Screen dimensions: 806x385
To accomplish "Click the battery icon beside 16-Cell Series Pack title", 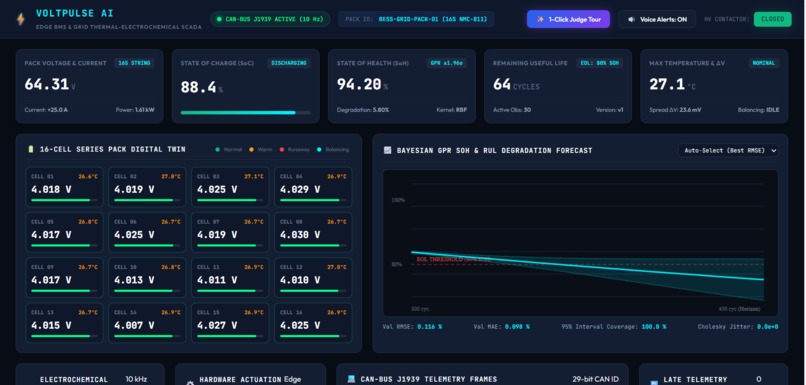I will point(30,150).
